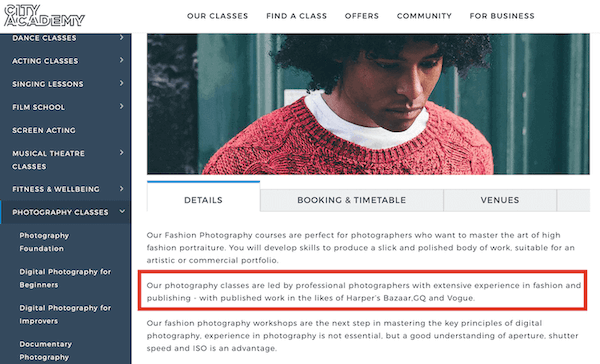The height and width of the screenshot is (364, 600).
Task: Open the Community menu item
Action: click(x=424, y=16)
